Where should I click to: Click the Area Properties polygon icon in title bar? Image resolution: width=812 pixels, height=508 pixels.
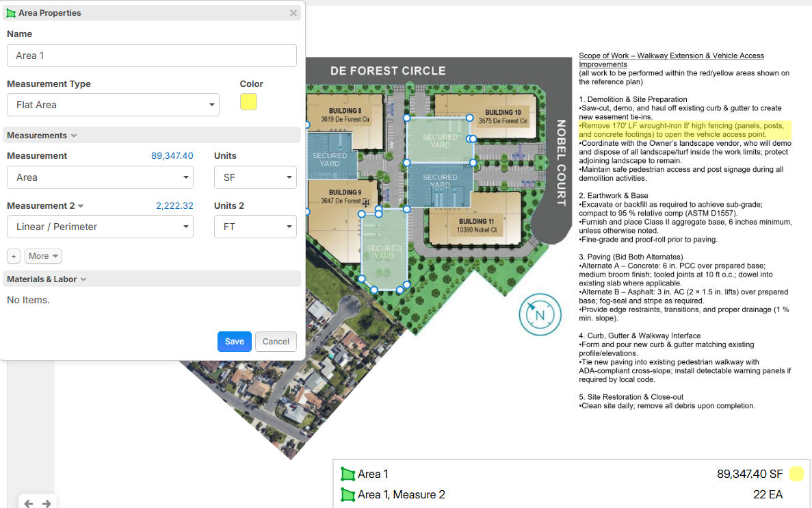coord(11,13)
